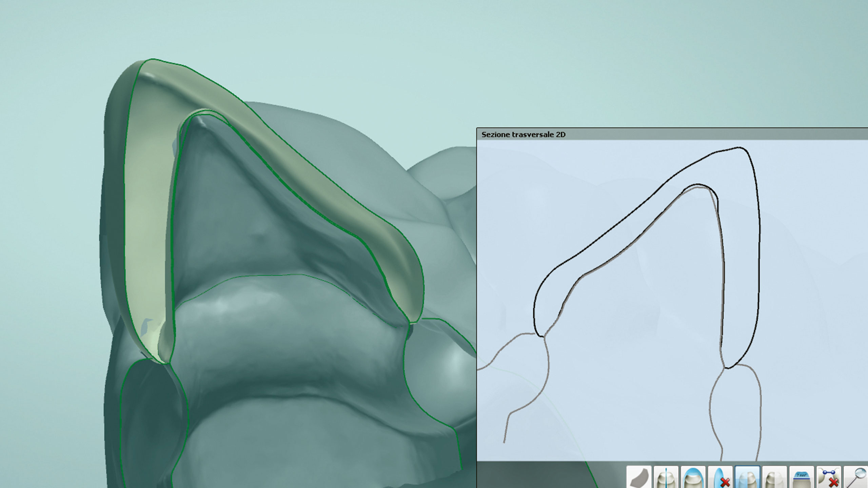Click the gray curved shape tool icon
The height and width of the screenshot is (488, 868).
click(x=639, y=477)
